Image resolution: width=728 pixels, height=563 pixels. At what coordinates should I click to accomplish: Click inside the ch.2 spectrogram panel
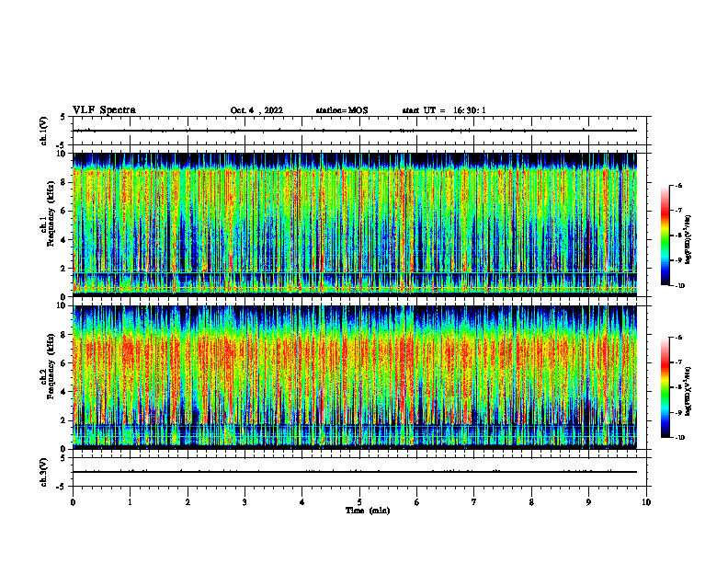(355, 377)
